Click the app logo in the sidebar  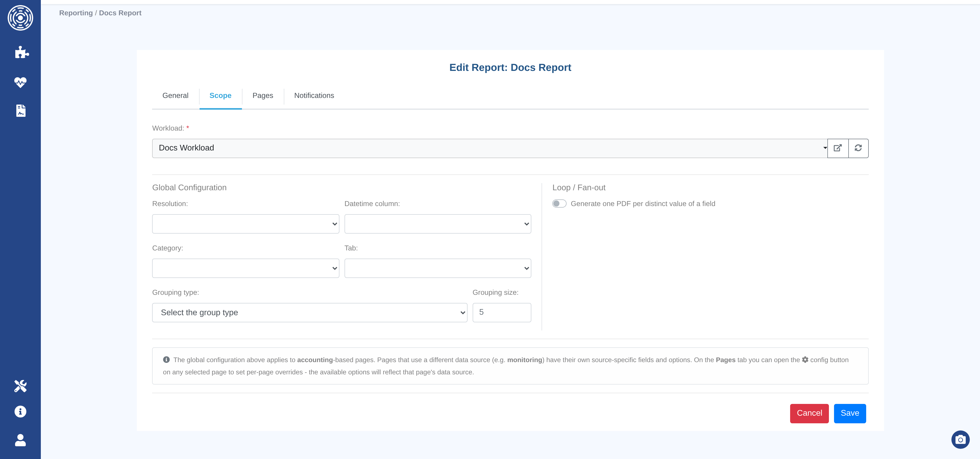pyautogui.click(x=20, y=18)
